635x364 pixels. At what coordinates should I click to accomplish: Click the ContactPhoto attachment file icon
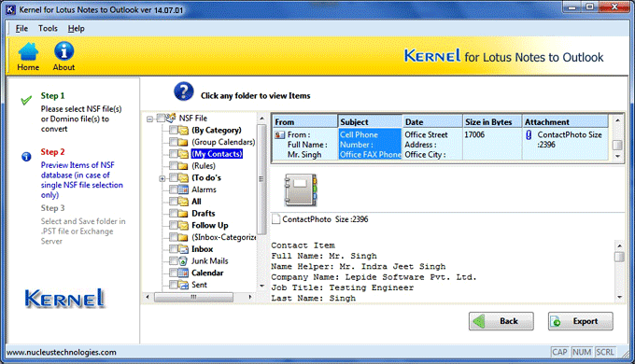[275, 219]
